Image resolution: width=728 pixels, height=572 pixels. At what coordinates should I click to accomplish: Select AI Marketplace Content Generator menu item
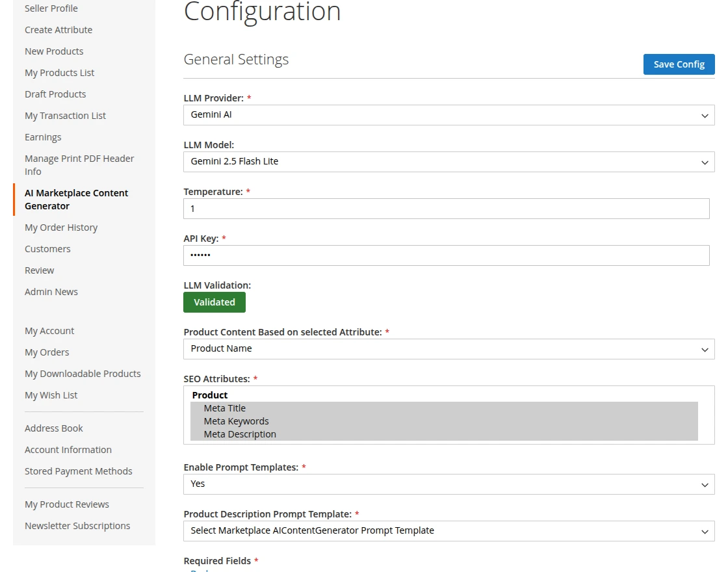coord(76,200)
